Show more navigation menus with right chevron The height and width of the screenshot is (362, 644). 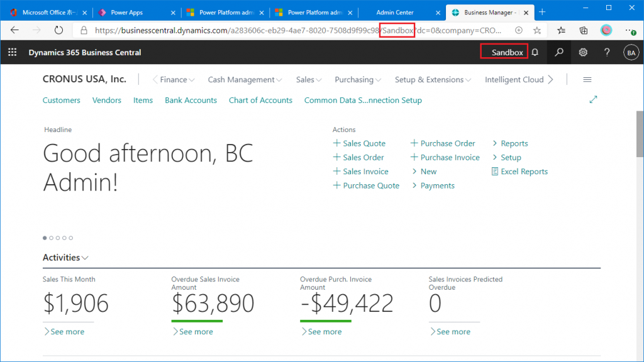tap(551, 80)
